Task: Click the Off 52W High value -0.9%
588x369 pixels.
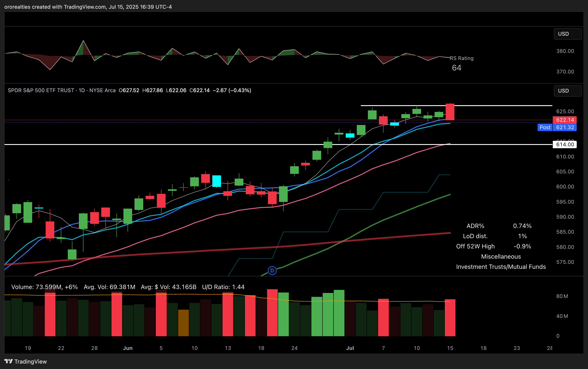Action: click(x=522, y=246)
